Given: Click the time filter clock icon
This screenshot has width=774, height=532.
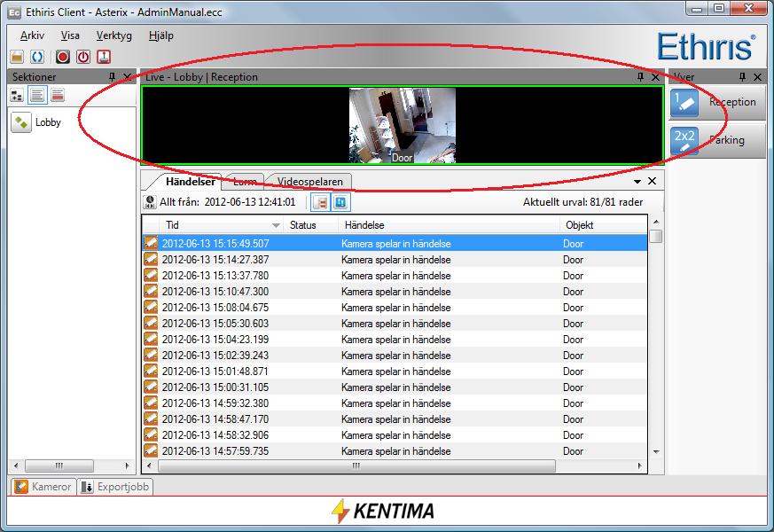Looking at the screenshot, I should pos(150,202).
